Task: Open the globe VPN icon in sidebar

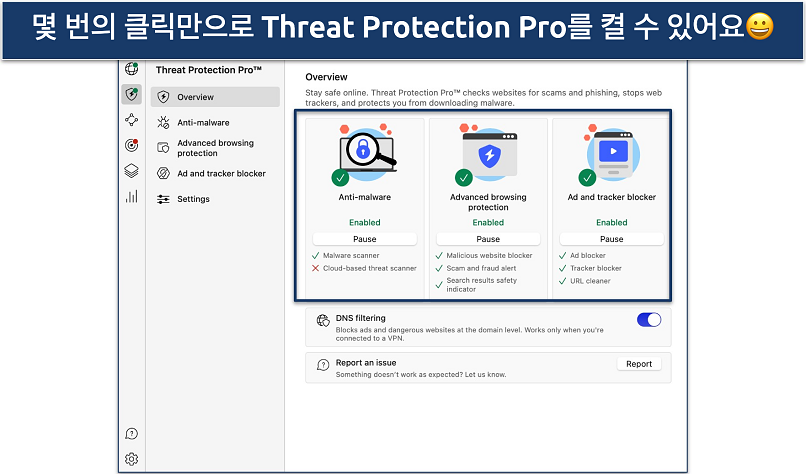Action: [x=131, y=69]
